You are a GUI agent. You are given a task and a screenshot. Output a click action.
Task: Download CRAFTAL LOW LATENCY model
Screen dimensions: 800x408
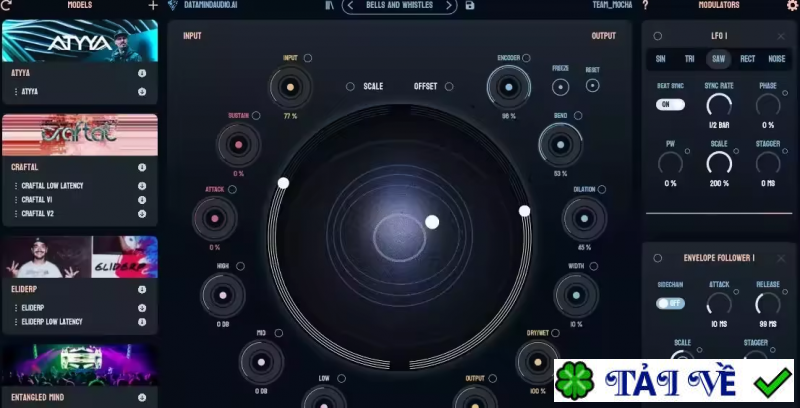coord(142,186)
